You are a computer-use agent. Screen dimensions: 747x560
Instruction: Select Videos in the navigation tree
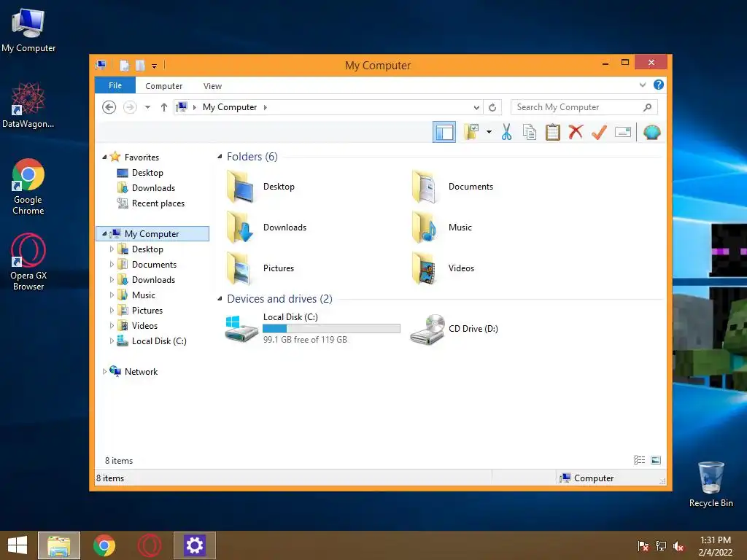coord(144,326)
